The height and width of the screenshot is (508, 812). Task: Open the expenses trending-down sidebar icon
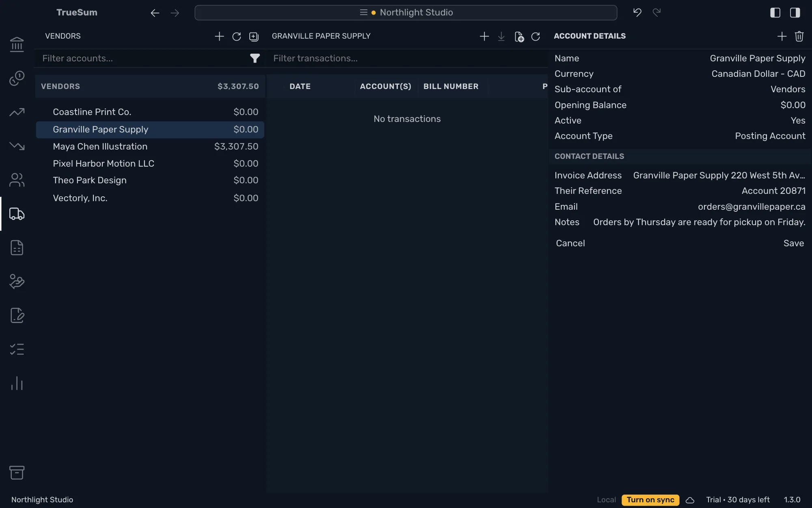click(17, 146)
